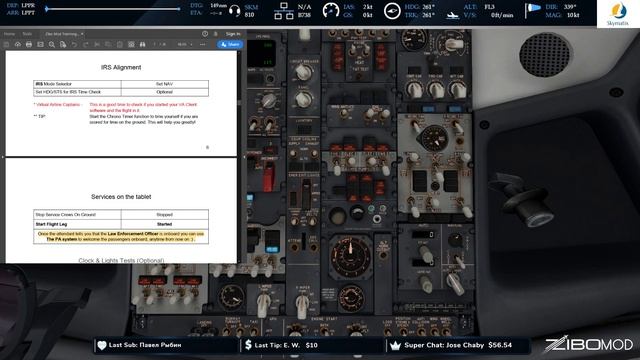Click the undo arrow in PDF toolbar

(74, 44)
